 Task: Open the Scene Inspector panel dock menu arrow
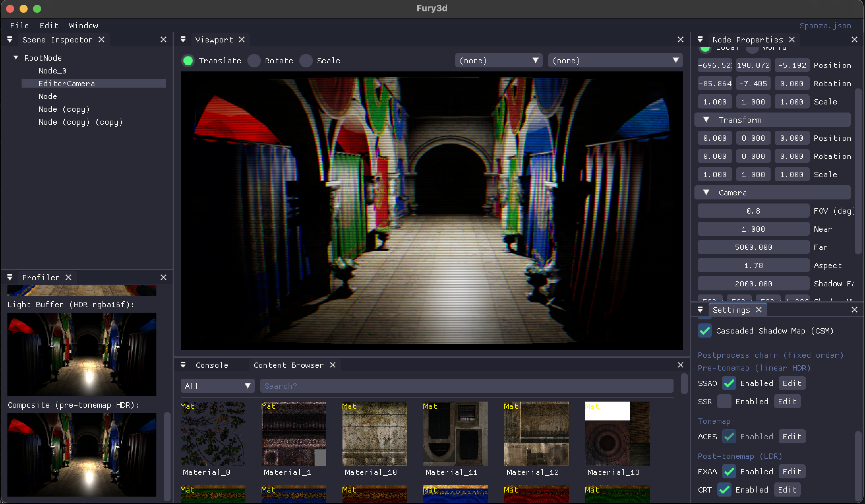pyautogui.click(x=10, y=40)
